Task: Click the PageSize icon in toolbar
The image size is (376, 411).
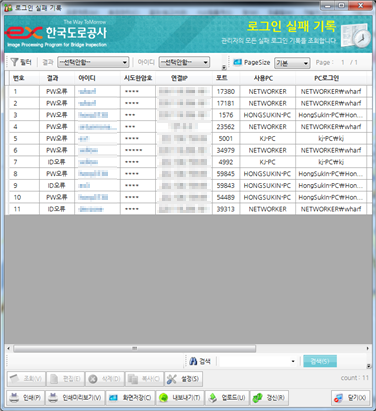Action: pyautogui.click(x=237, y=62)
